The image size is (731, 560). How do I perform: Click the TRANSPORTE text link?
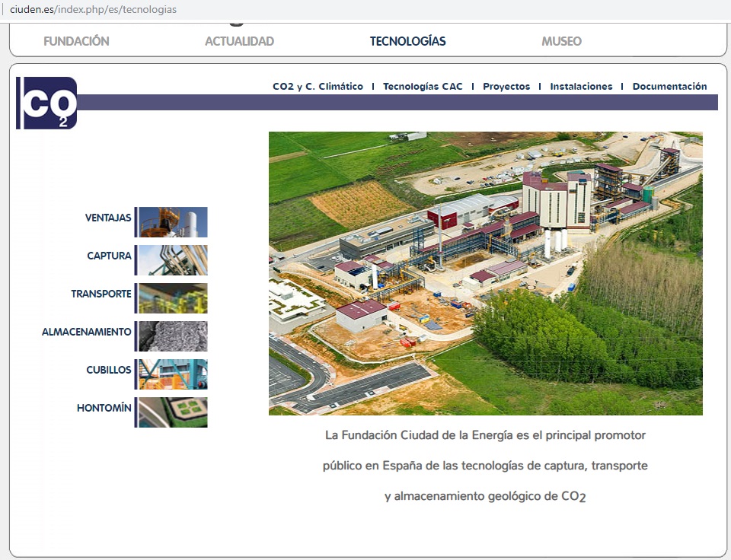(x=101, y=294)
